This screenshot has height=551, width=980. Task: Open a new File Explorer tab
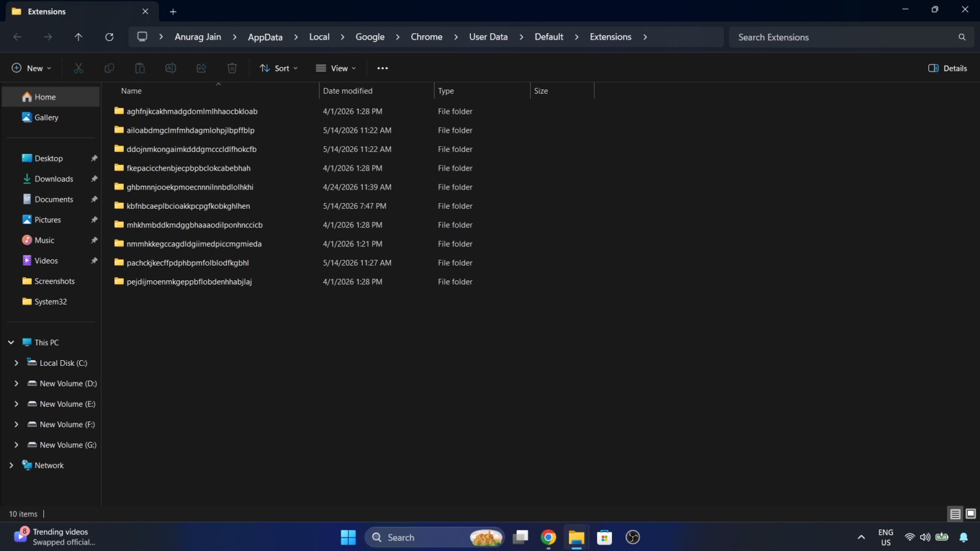(x=173, y=11)
